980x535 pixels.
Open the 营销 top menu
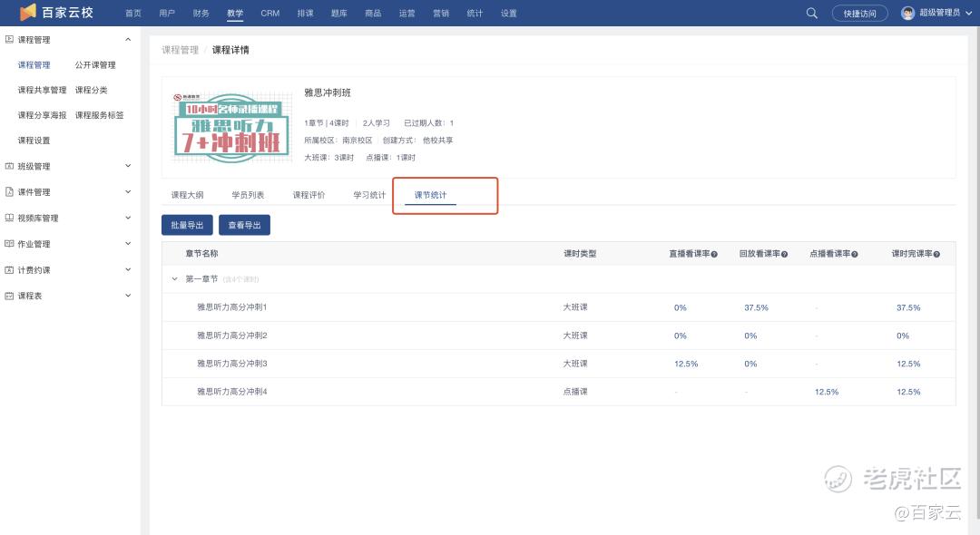[x=441, y=13]
